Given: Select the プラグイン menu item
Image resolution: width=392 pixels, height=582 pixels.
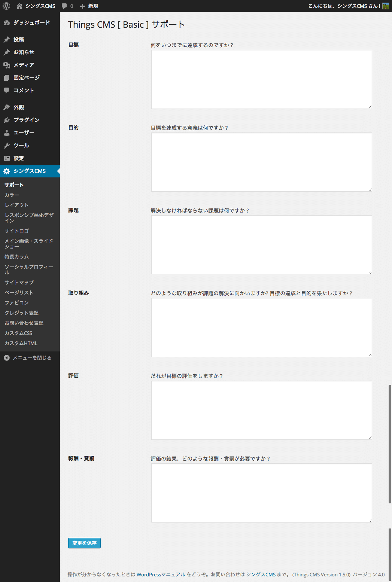Looking at the screenshot, I should click(30, 120).
